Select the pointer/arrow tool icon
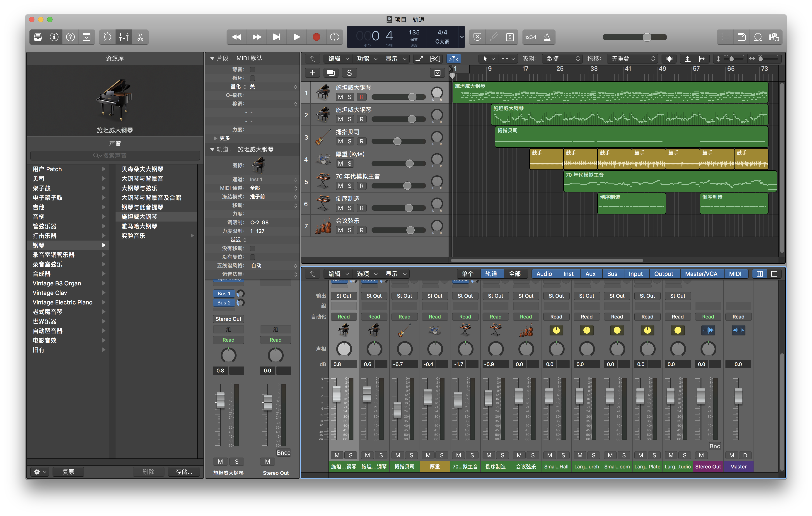Screen dimensions: 812x516 pos(485,59)
